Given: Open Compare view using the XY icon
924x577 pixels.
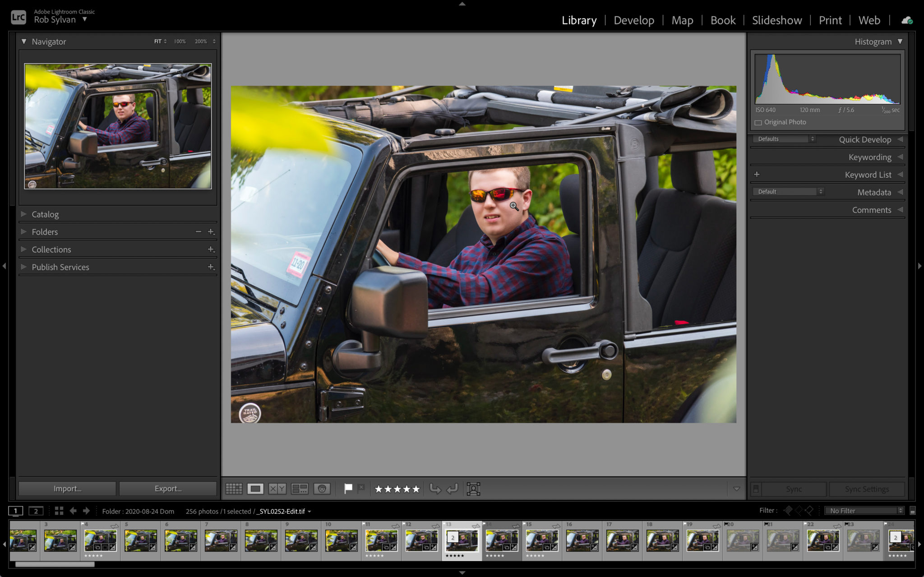Looking at the screenshot, I should tap(277, 489).
